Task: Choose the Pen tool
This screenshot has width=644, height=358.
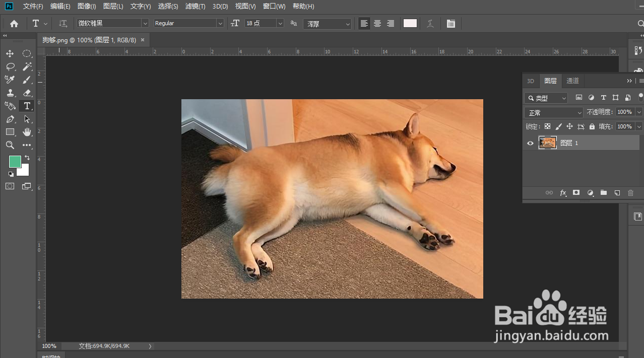Action: pos(10,119)
